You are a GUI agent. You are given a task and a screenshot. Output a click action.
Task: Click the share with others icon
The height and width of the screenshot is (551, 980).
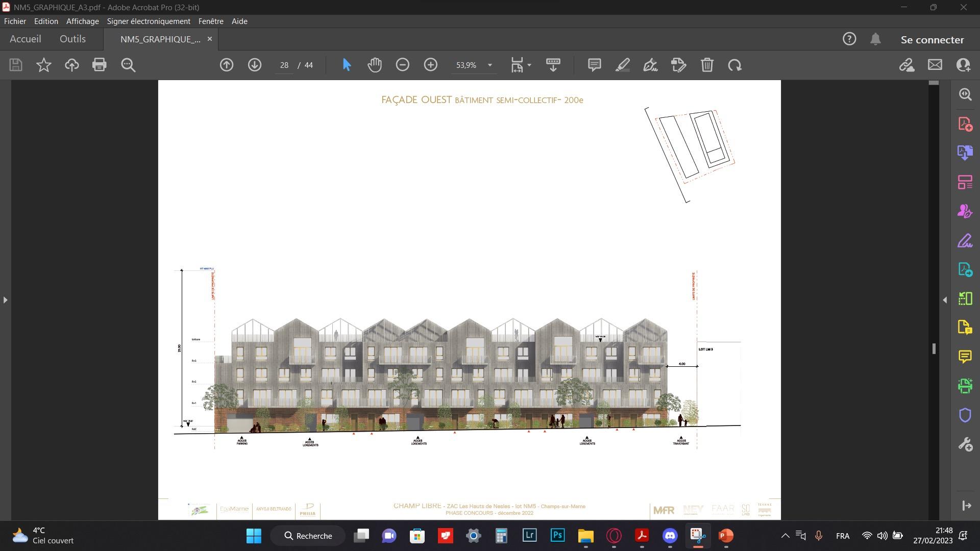tap(963, 65)
